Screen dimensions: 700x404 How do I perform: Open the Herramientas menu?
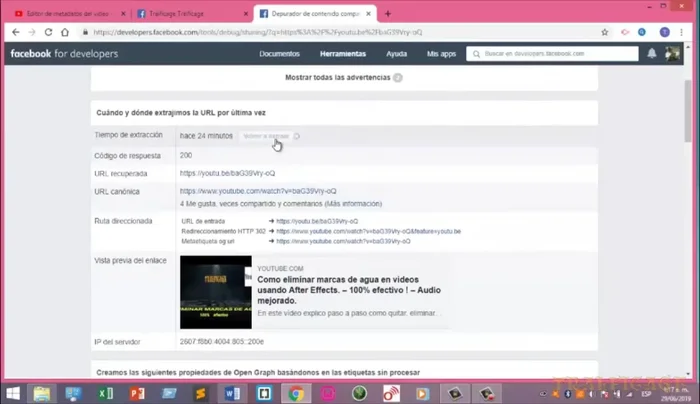coord(342,54)
